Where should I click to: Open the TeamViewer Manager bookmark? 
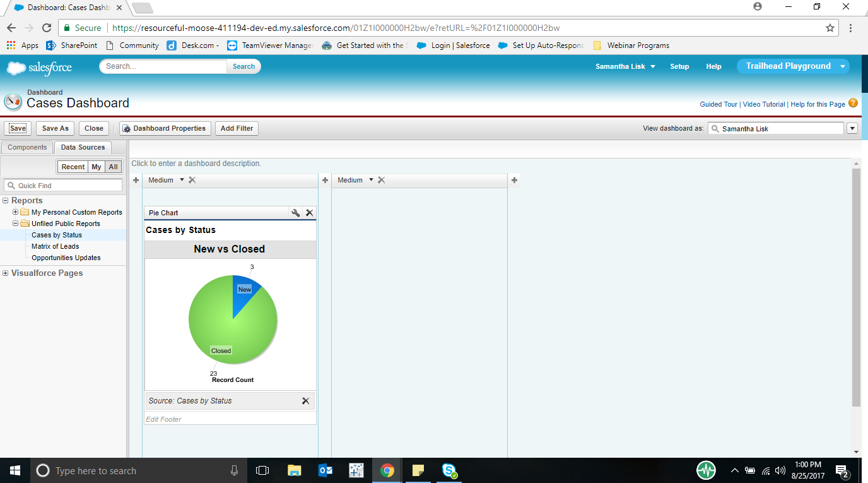[x=270, y=45]
